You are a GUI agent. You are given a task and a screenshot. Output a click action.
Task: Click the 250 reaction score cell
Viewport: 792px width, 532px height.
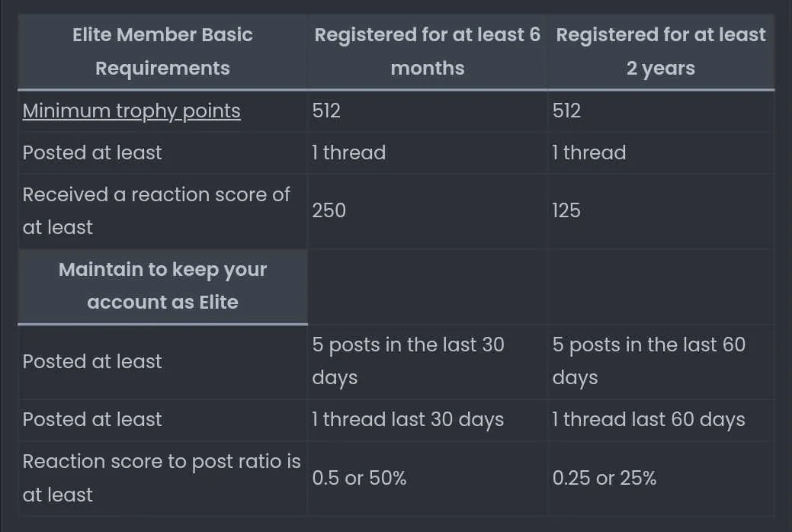[428, 210]
